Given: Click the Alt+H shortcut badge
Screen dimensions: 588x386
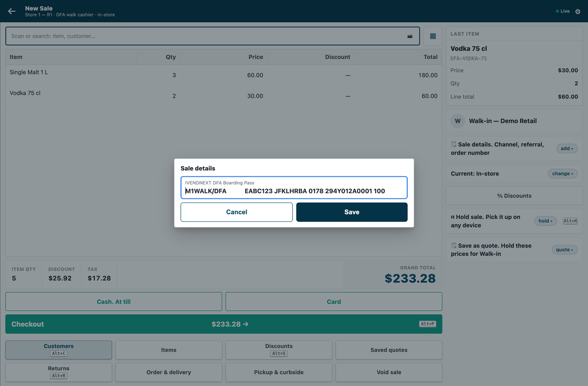Looking at the screenshot, I should coord(570,221).
